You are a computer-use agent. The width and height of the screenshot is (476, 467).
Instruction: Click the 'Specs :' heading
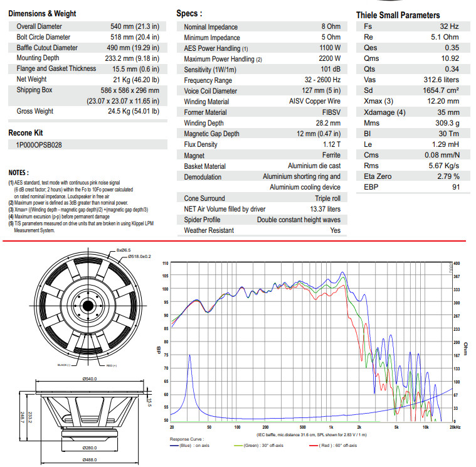click(x=189, y=13)
